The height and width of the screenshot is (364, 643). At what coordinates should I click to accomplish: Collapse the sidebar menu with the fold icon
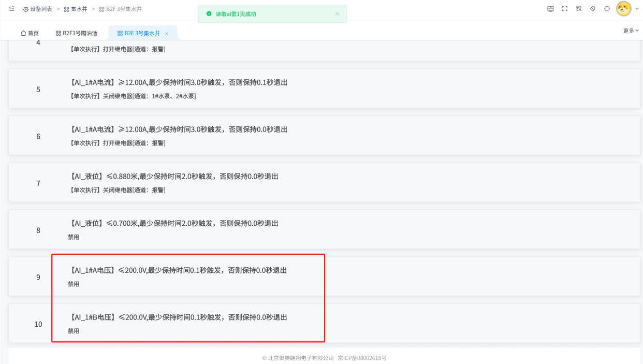pyautogui.click(x=12, y=9)
